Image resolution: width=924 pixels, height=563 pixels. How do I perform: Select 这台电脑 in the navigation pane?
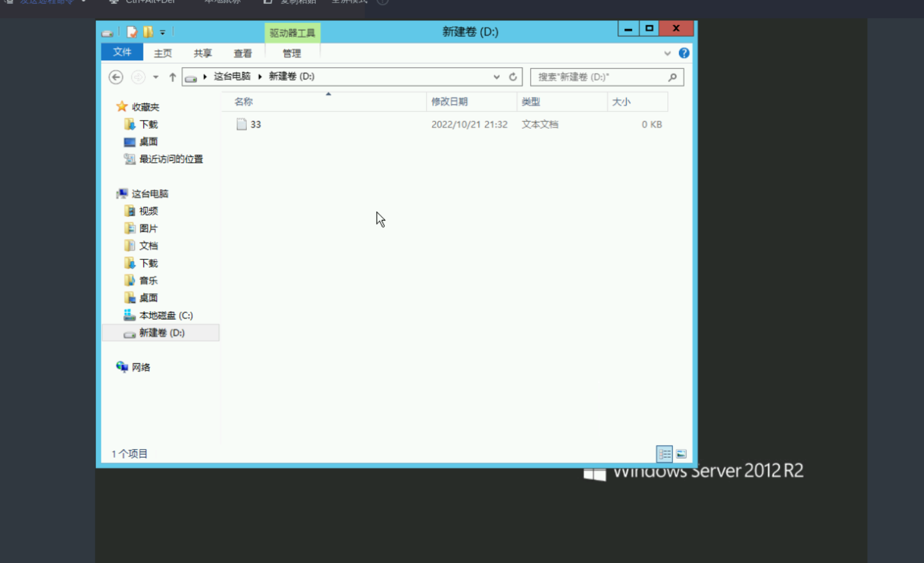click(150, 194)
